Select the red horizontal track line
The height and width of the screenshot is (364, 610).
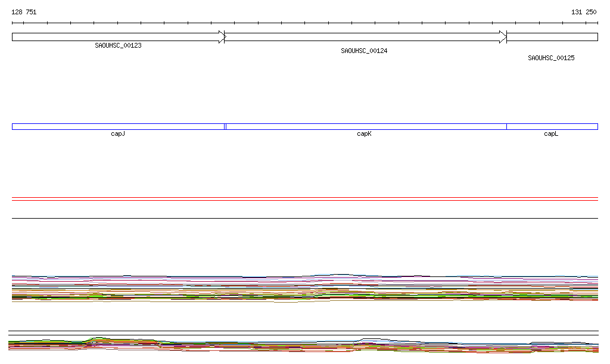[304, 200]
